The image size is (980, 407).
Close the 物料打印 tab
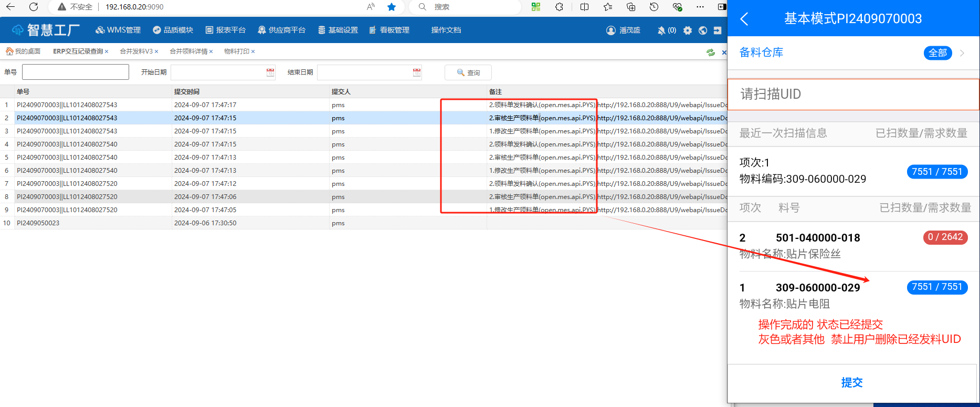tap(253, 51)
